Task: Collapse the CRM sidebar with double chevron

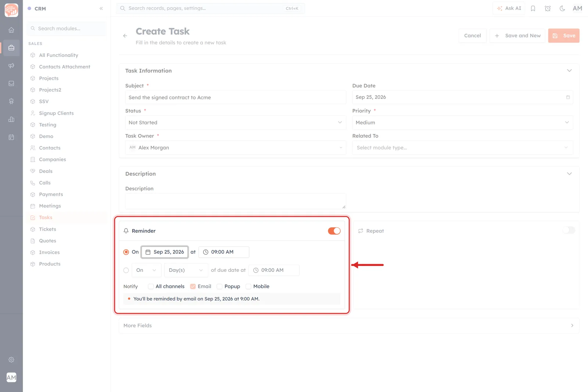Action: (101, 8)
